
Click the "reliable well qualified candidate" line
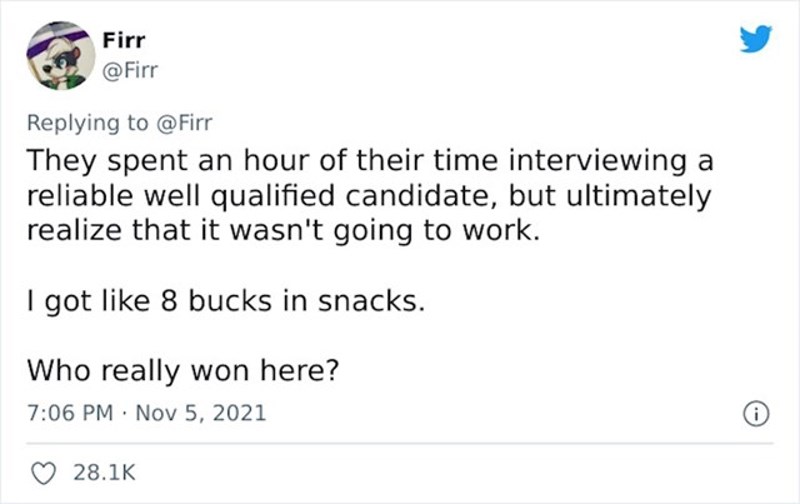pos(368,196)
